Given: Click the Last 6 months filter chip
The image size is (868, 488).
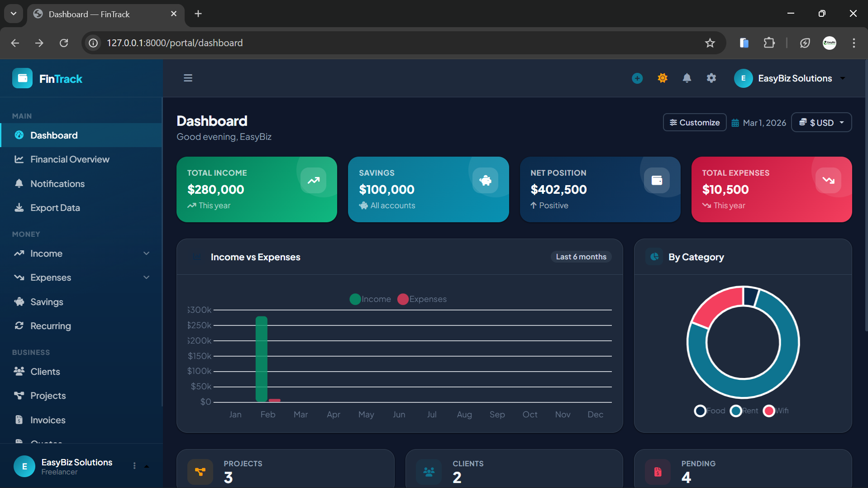Looking at the screenshot, I should [x=581, y=256].
